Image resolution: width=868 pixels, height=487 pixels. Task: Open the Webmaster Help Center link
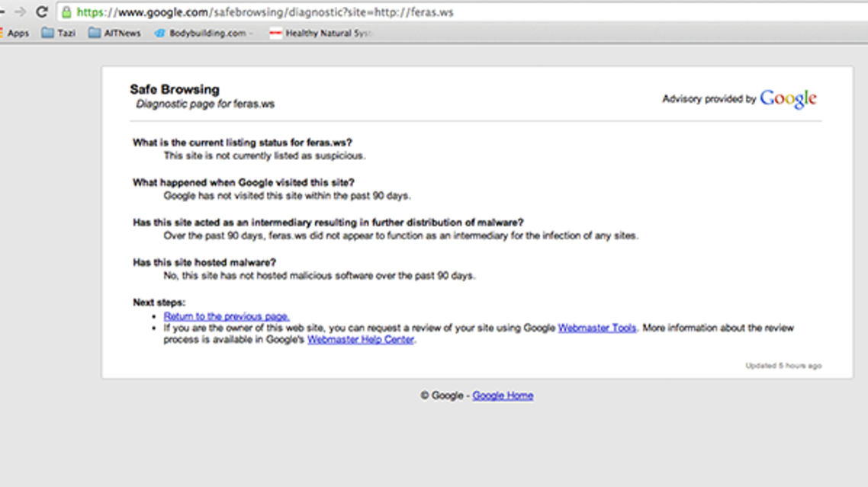coord(360,339)
